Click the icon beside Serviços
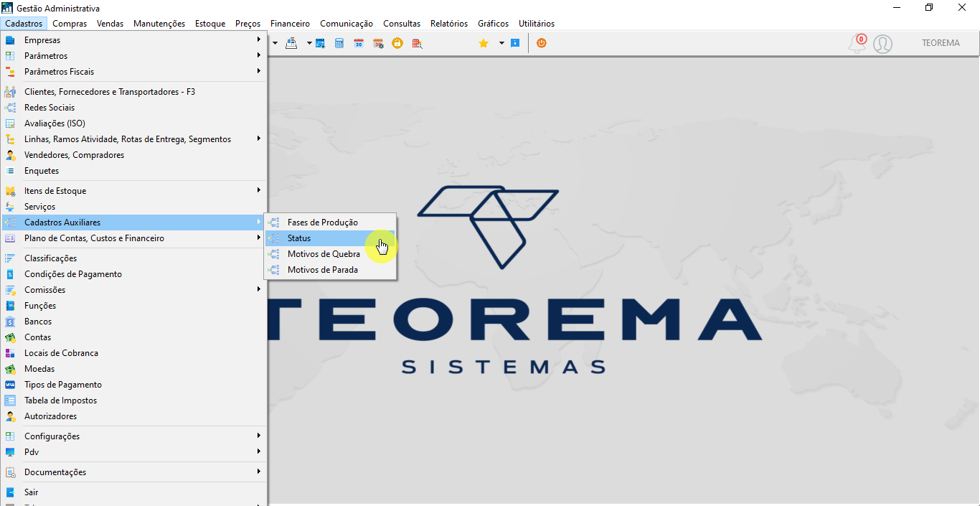Image resolution: width=980 pixels, height=506 pixels. click(10, 207)
